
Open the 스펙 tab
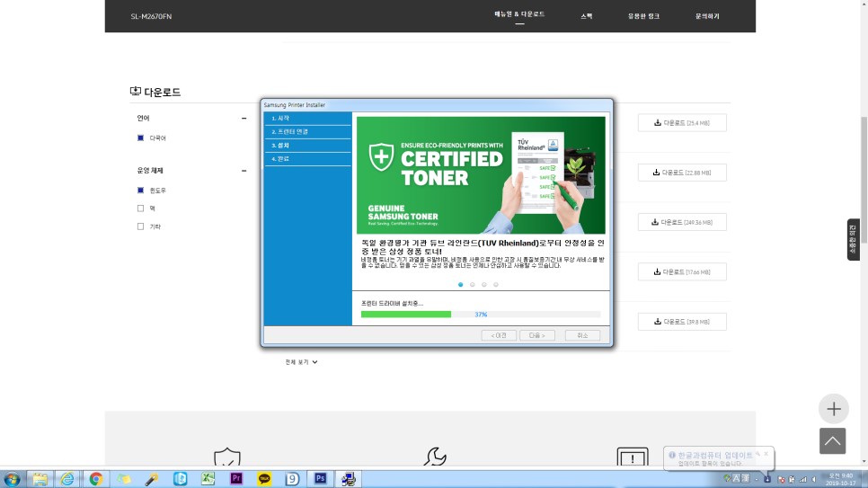click(x=586, y=16)
